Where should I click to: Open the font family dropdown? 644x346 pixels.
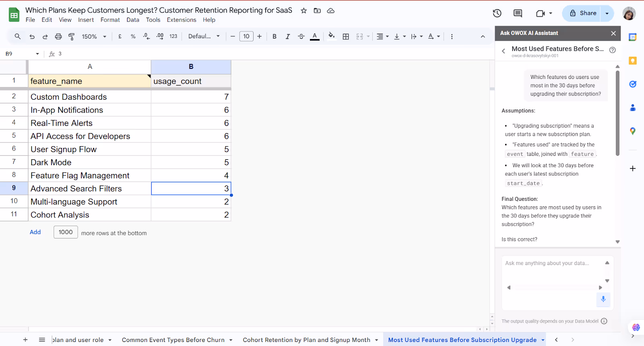(204, 36)
